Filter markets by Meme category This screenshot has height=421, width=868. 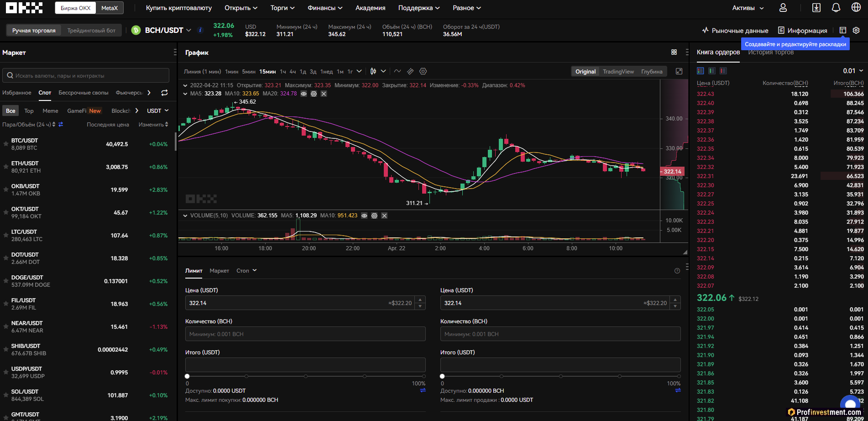(x=50, y=111)
